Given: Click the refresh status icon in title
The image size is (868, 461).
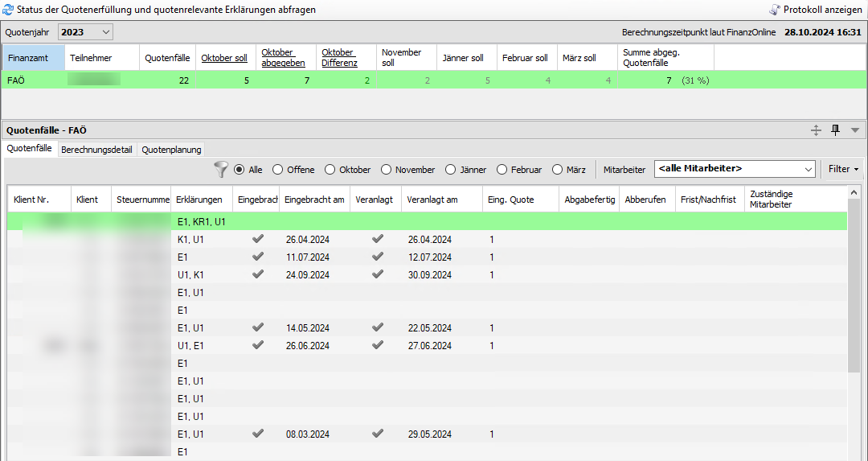Looking at the screenshot, I should pyautogui.click(x=9, y=10).
